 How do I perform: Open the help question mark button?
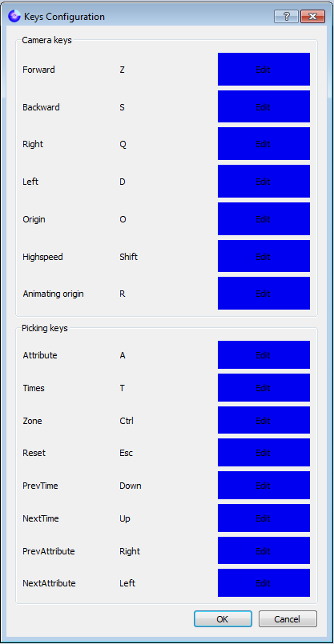pyautogui.click(x=286, y=17)
